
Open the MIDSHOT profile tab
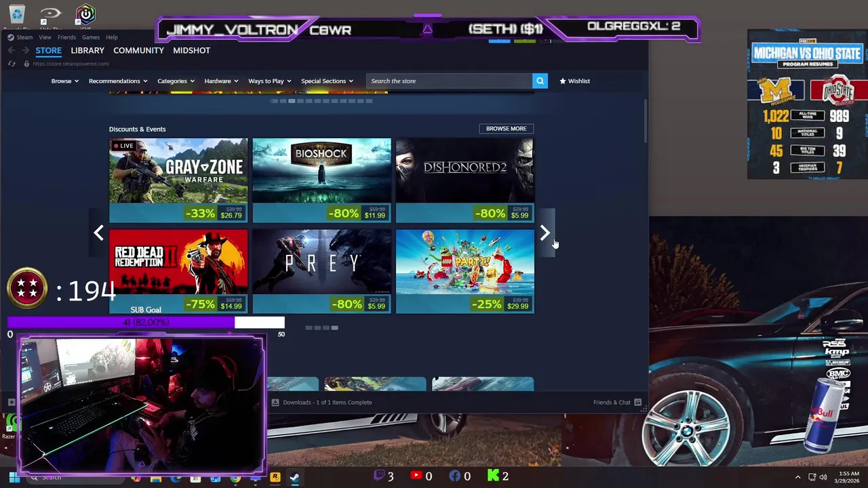[191, 50]
